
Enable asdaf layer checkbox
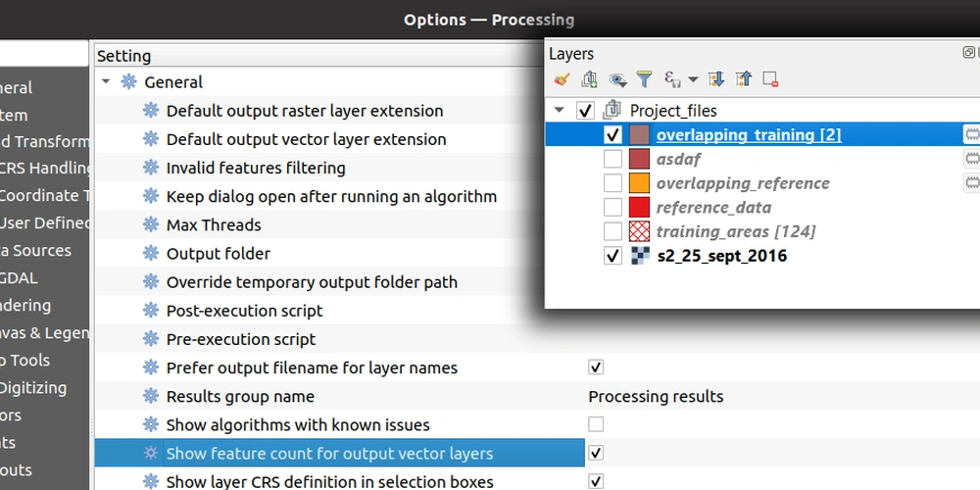(x=612, y=160)
